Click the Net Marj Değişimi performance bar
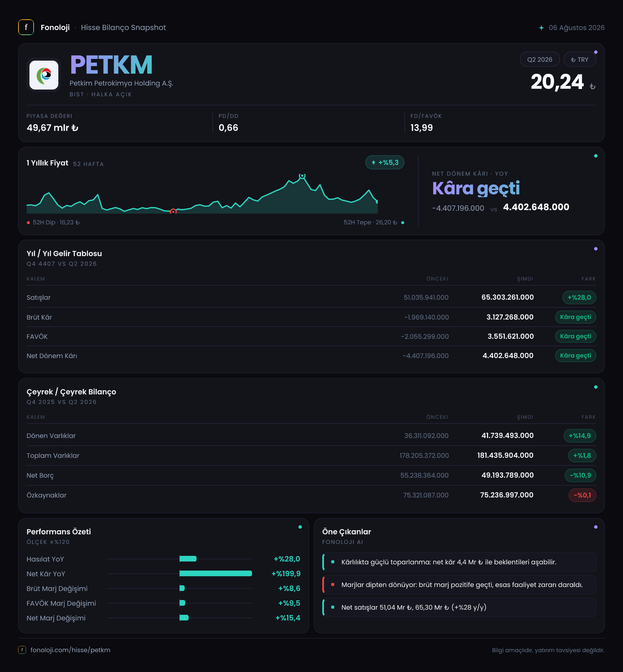Screen dimensions: 623x672 point(184,618)
